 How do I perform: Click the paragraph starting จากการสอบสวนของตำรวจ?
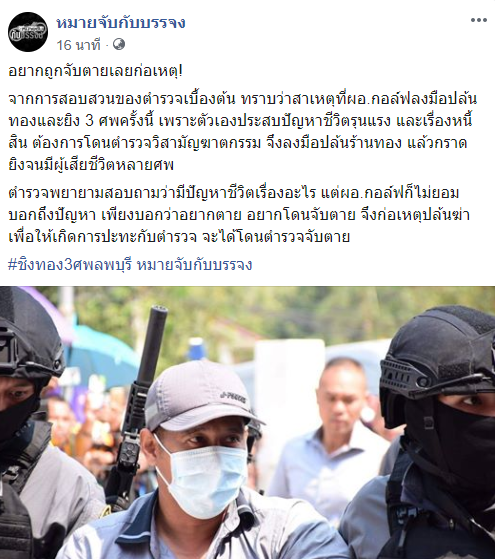click(x=243, y=132)
